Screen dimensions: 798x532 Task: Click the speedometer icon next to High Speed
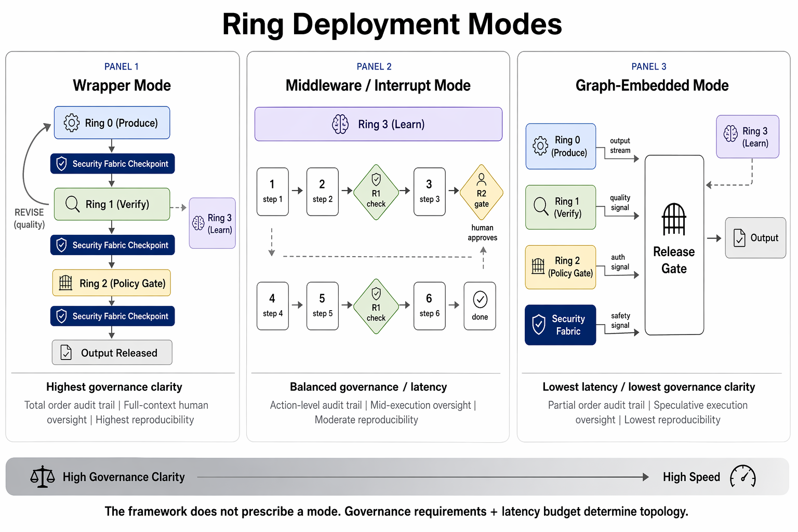tap(743, 476)
